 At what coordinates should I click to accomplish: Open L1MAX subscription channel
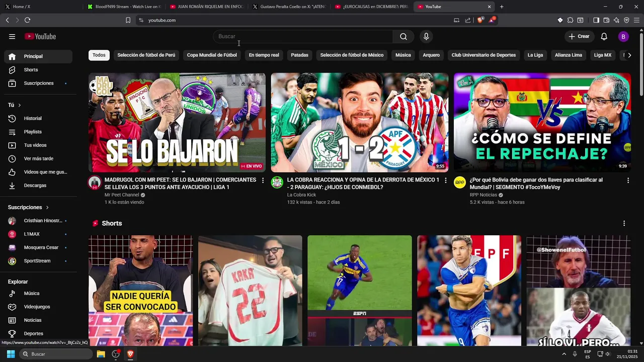tap(38, 234)
